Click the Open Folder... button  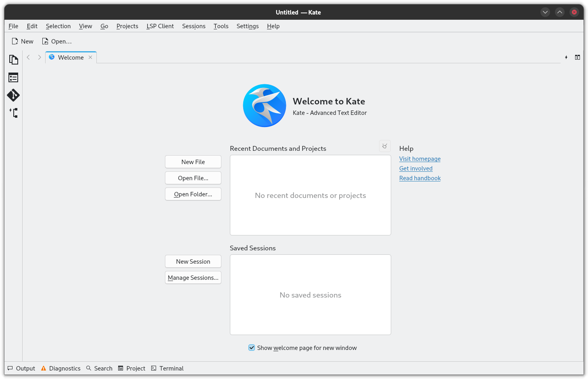coord(193,194)
